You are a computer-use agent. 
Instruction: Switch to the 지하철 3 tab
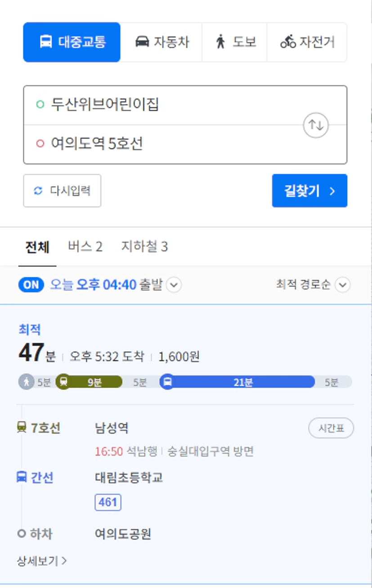tap(144, 246)
